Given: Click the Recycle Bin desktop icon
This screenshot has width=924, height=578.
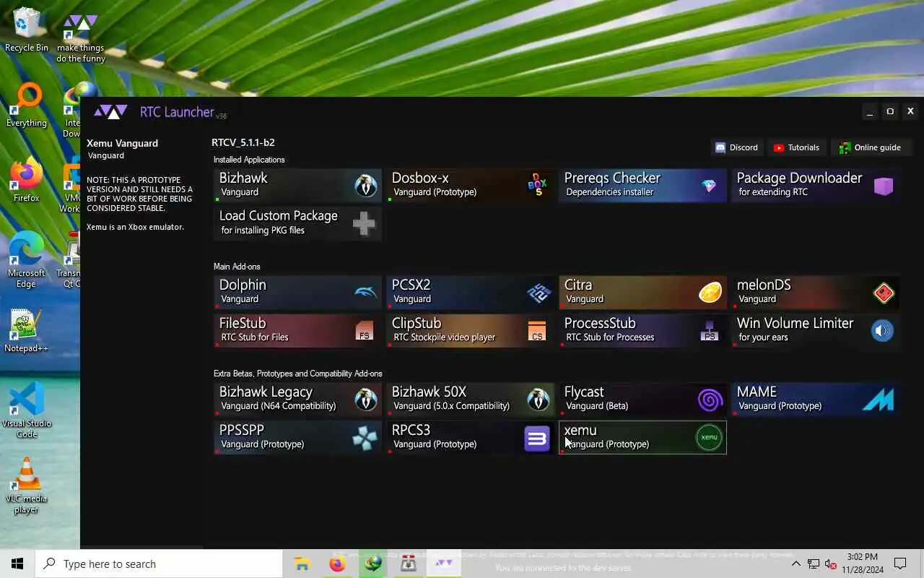Looking at the screenshot, I should (27, 30).
